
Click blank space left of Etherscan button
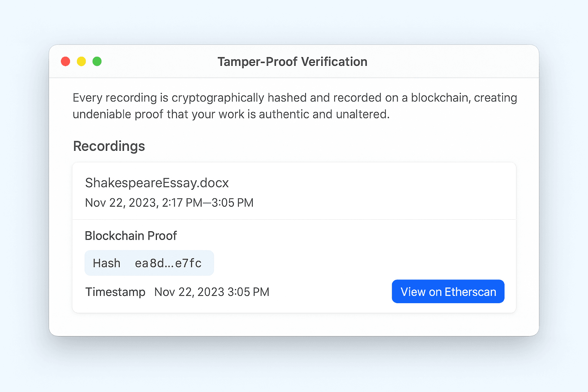tap(329, 292)
